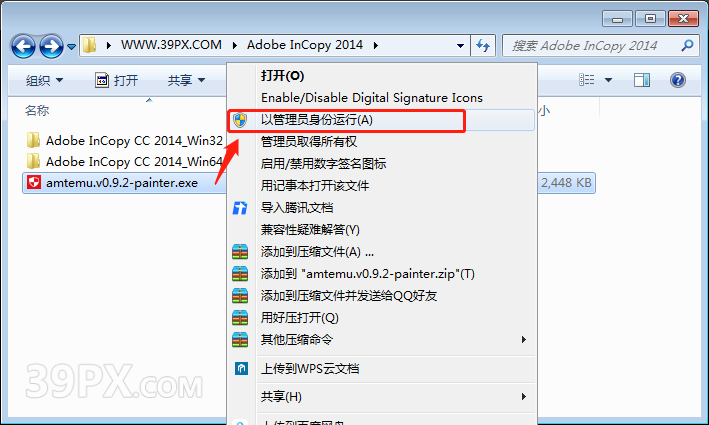
Task: Toggle the preview pane
Action: 642,80
